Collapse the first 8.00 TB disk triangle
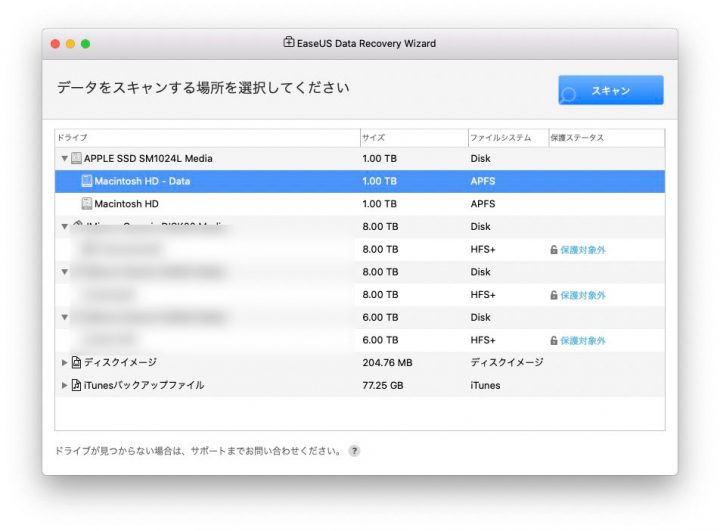Screen dimensions: 720x531 65,226
